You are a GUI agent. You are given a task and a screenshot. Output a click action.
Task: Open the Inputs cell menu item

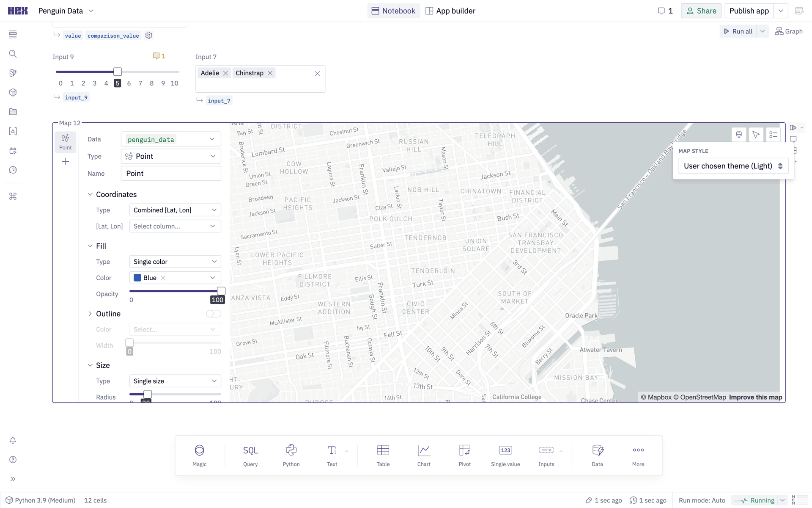(x=546, y=456)
